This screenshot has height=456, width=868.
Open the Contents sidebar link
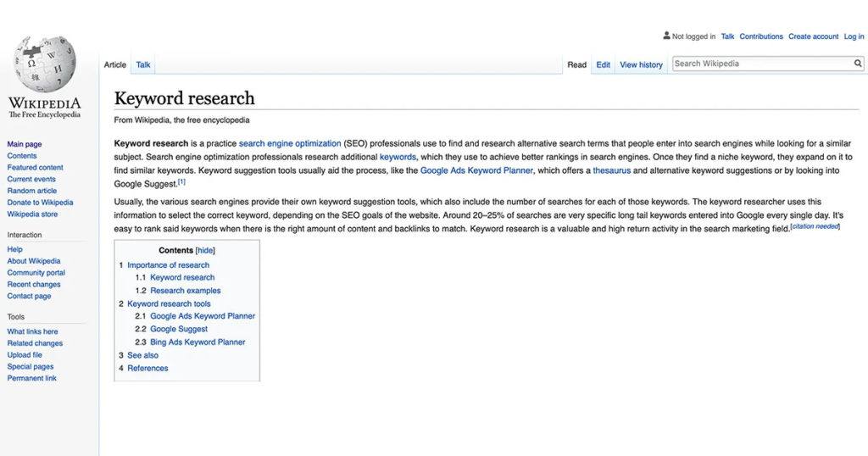pyautogui.click(x=21, y=155)
